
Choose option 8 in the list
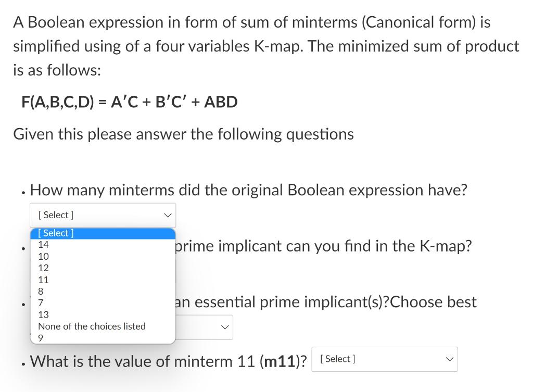(41, 291)
